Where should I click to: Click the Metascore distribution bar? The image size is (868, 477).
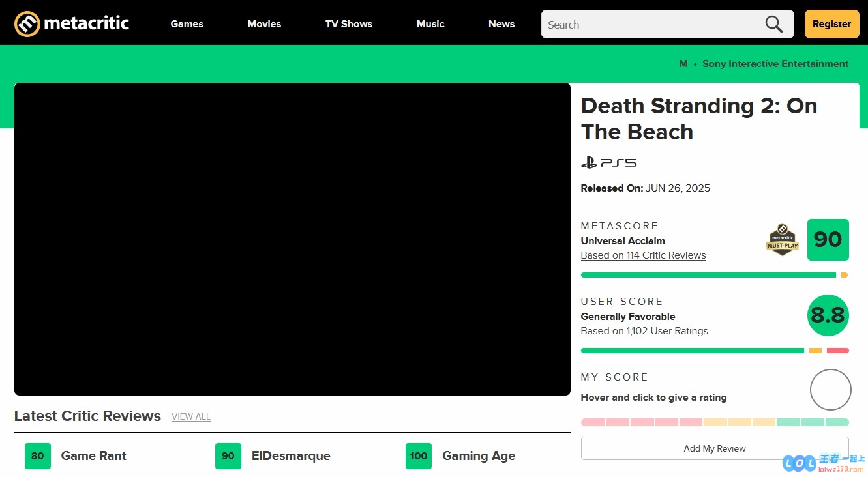tap(715, 275)
